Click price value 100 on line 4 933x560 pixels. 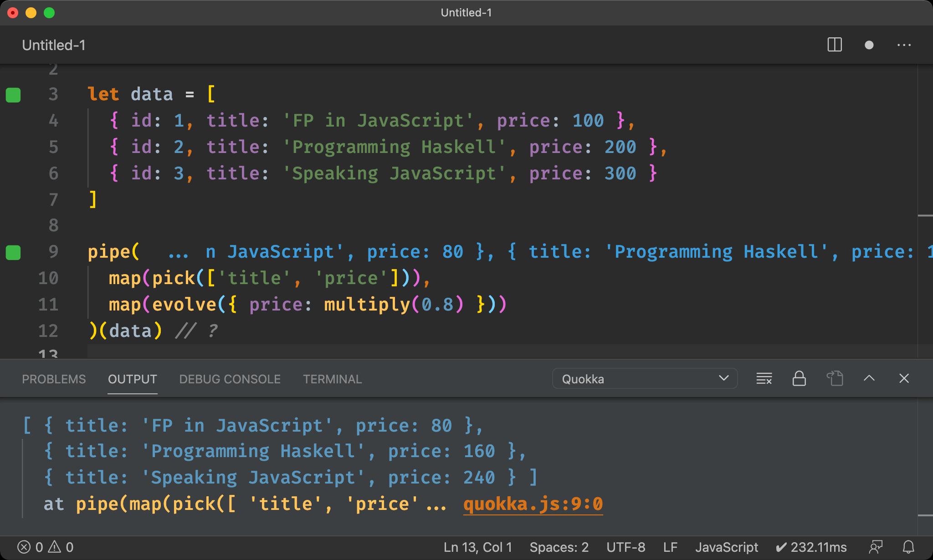pos(588,121)
